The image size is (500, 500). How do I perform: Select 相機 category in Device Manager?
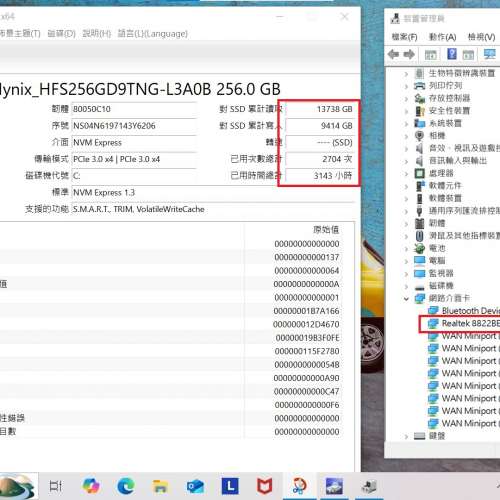[437, 136]
